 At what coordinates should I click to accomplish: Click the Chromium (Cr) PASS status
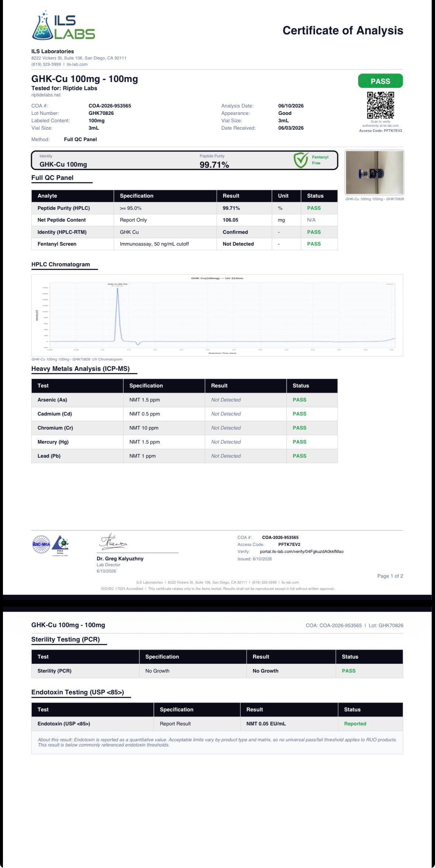[299, 428]
